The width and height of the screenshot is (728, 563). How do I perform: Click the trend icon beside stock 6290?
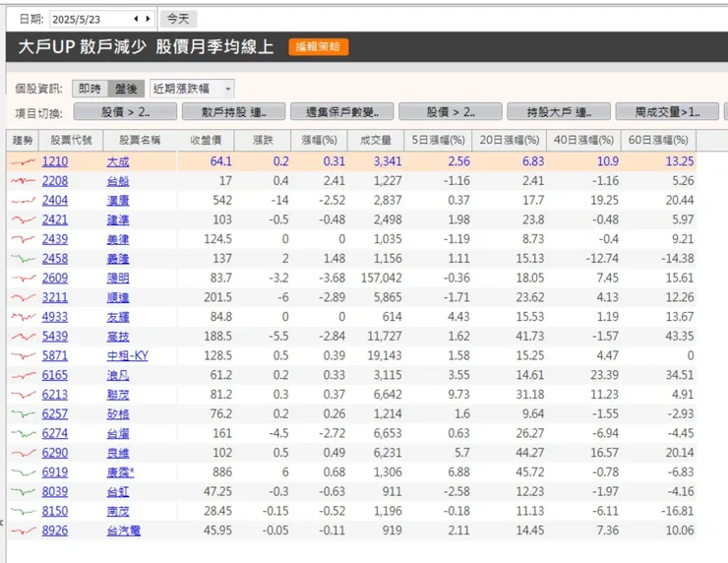pyautogui.click(x=24, y=453)
